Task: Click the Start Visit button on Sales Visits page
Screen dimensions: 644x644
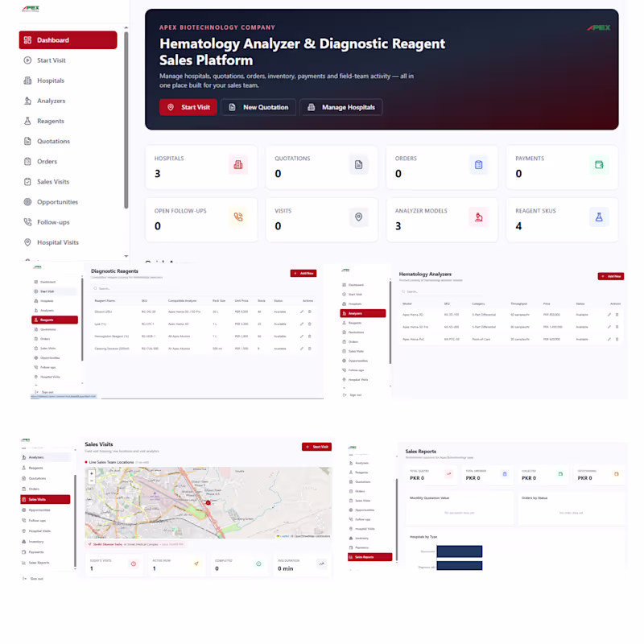Action: click(316, 447)
